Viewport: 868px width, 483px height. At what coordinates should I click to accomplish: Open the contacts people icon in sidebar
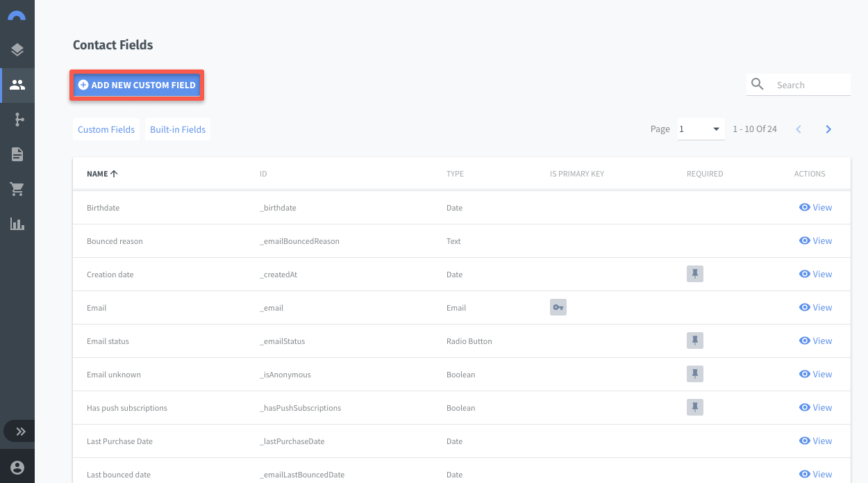[17, 85]
